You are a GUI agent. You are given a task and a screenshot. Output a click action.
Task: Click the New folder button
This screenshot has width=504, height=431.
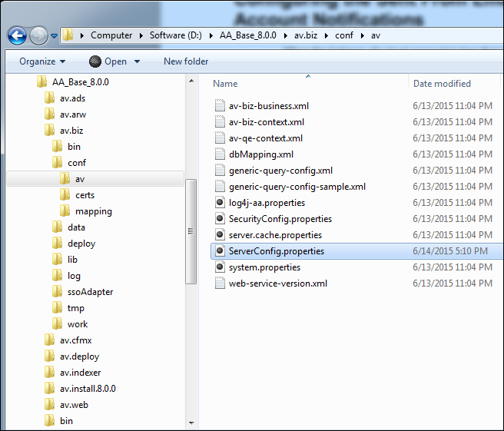(x=185, y=61)
